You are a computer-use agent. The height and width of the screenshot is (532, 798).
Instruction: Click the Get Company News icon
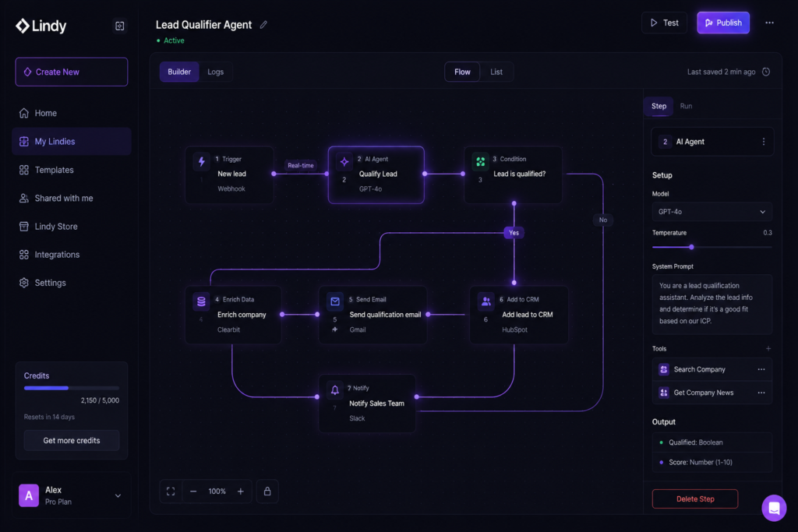[x=664, y=393]
